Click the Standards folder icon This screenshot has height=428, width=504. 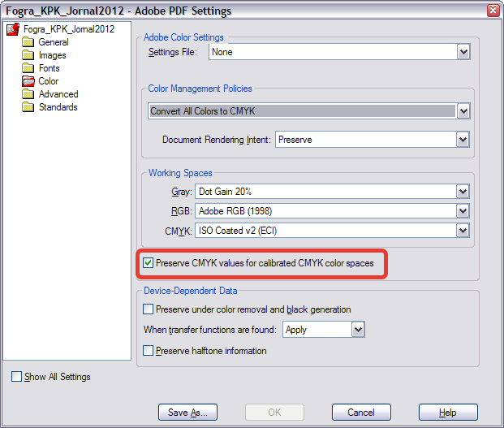pos(28,106)
